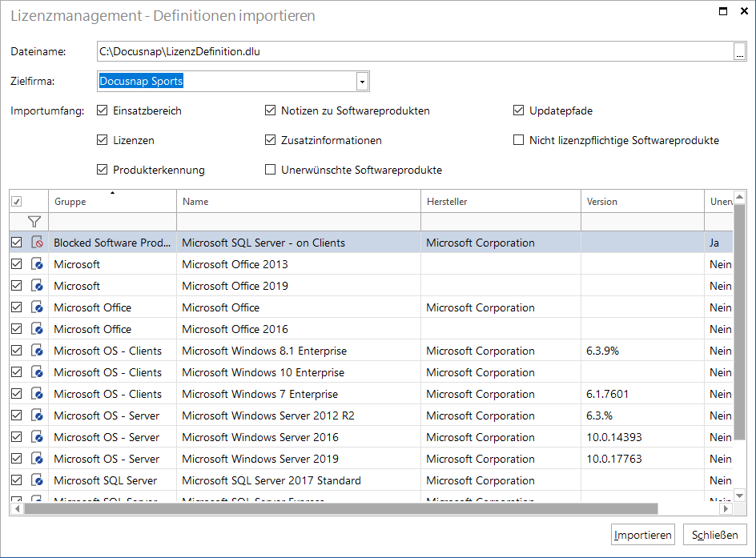Open the Zielfirma dropdown

[x=363, y=82]
